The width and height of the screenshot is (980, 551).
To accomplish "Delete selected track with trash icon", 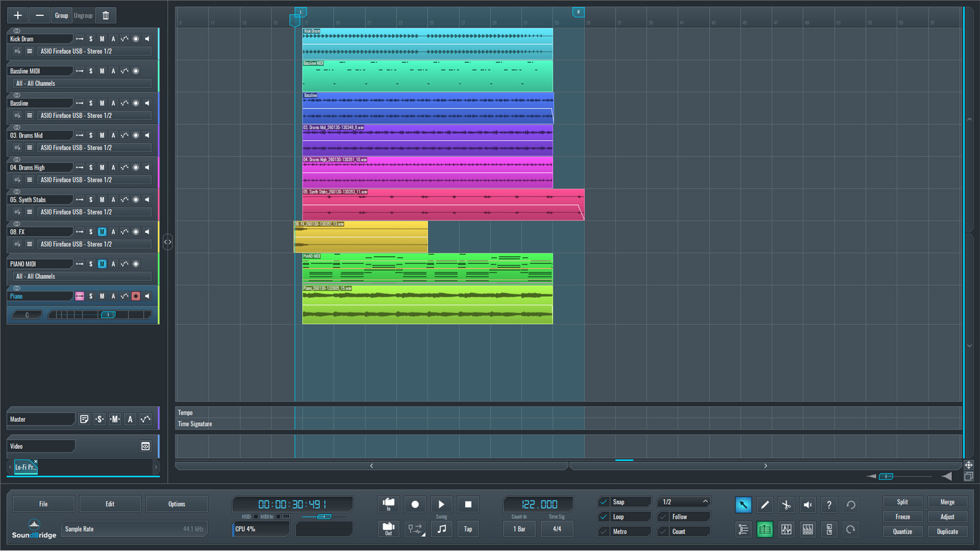I will (x=106, y=15).
